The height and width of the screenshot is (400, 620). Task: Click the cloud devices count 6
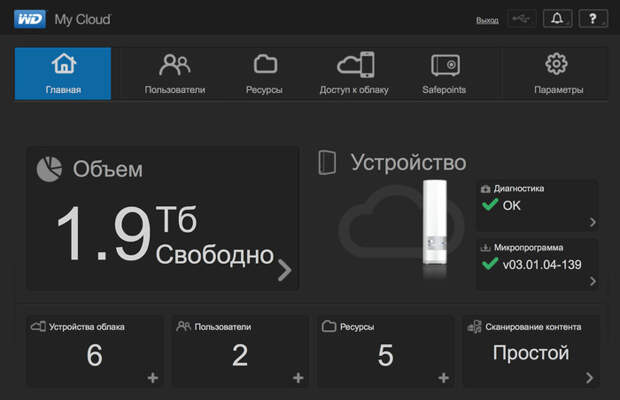(x=95, y=355)
